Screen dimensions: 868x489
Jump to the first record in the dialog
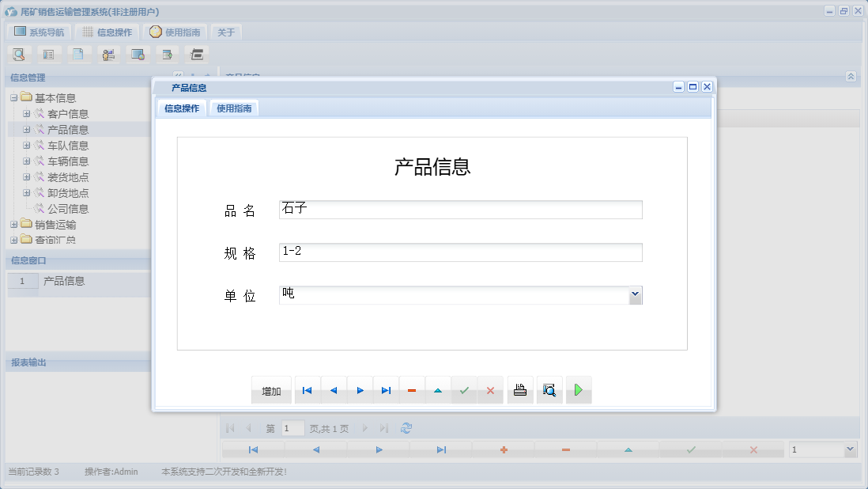(308, 389)
